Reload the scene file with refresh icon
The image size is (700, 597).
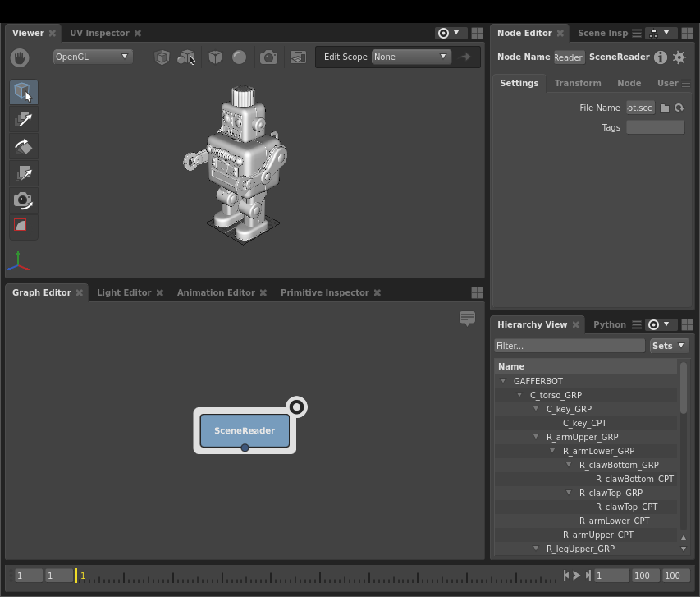679,108
